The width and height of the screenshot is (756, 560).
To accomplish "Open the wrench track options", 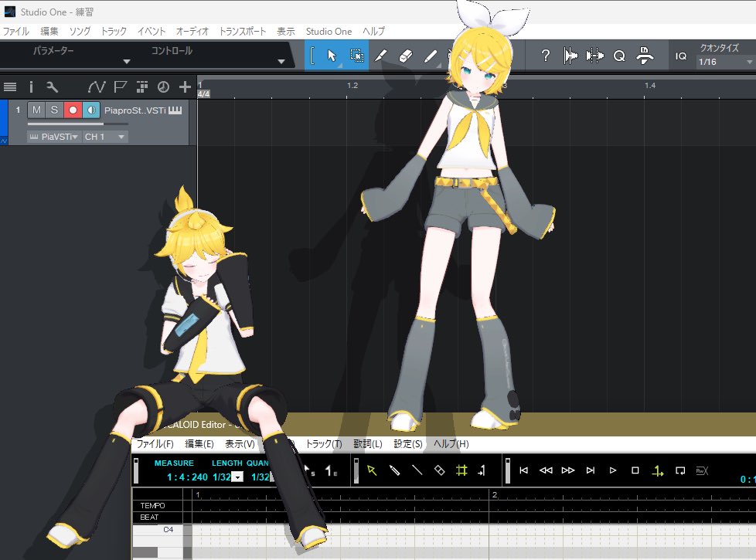I will tap(52, 87).
